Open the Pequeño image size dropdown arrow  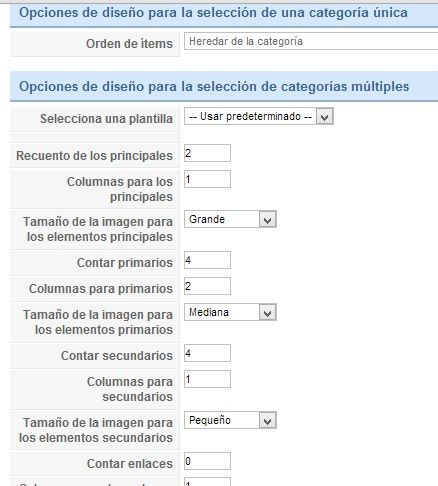(x=268, y=420)
